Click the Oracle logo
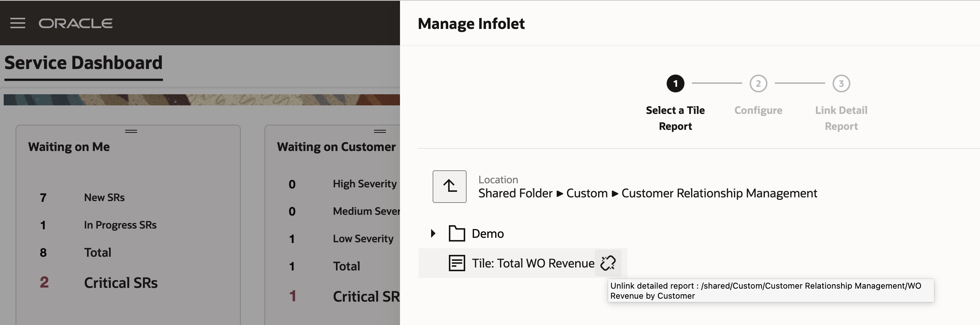The image size is (980, 325). [75, 23]
